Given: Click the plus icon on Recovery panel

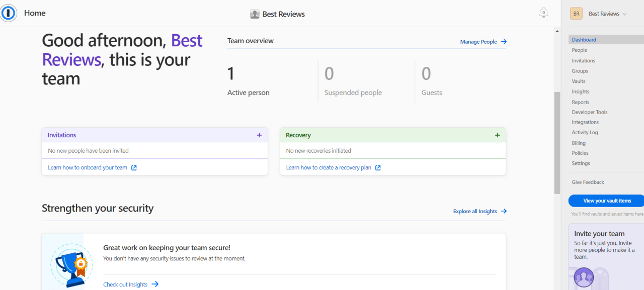Looking at the screenshot, I should pos(497,135).
